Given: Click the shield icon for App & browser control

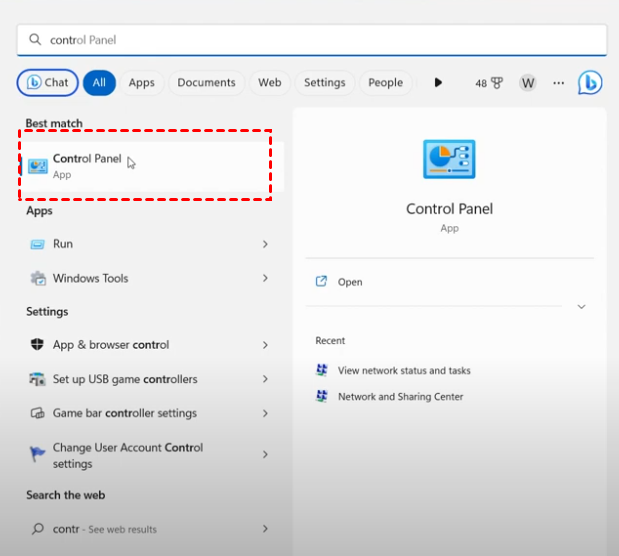Looking at the screenshot, I should tap(37, 344).
